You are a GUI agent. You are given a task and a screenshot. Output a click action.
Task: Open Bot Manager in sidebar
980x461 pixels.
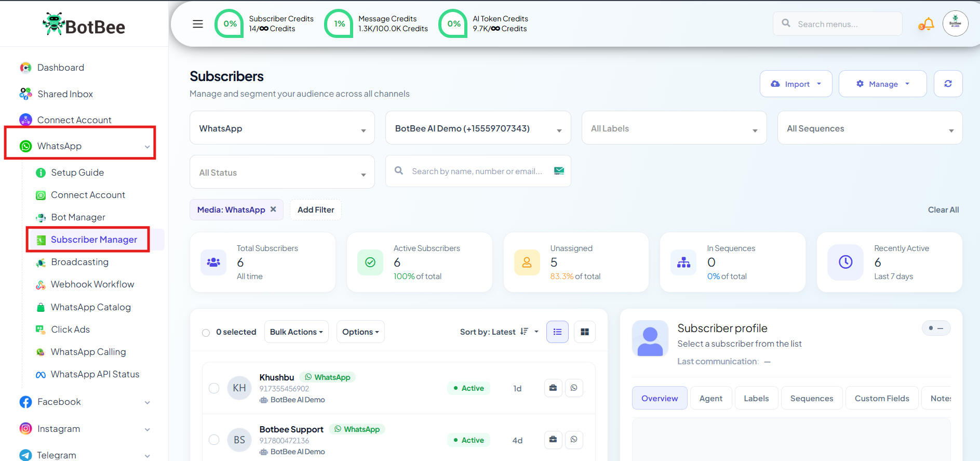point(71,217)
